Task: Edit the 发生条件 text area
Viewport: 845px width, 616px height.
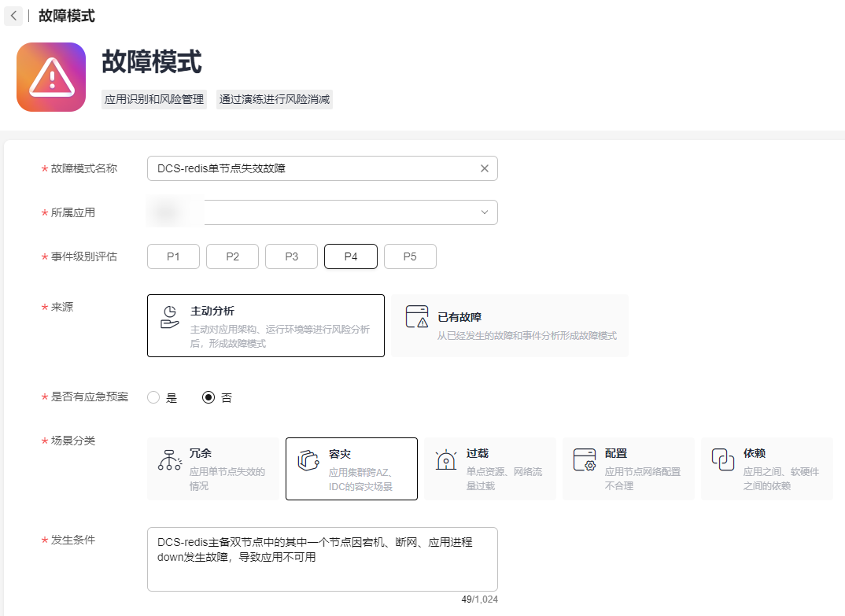Action: point(323,559)
